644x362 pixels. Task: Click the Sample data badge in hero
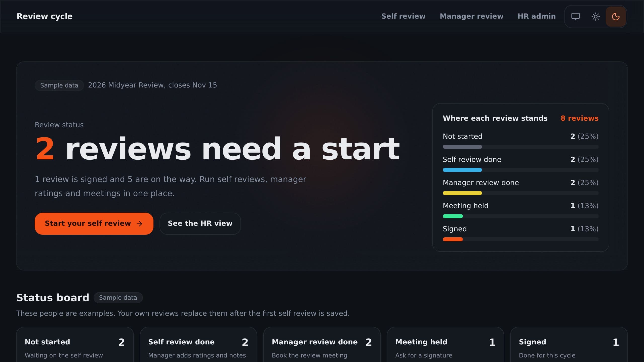59,85
